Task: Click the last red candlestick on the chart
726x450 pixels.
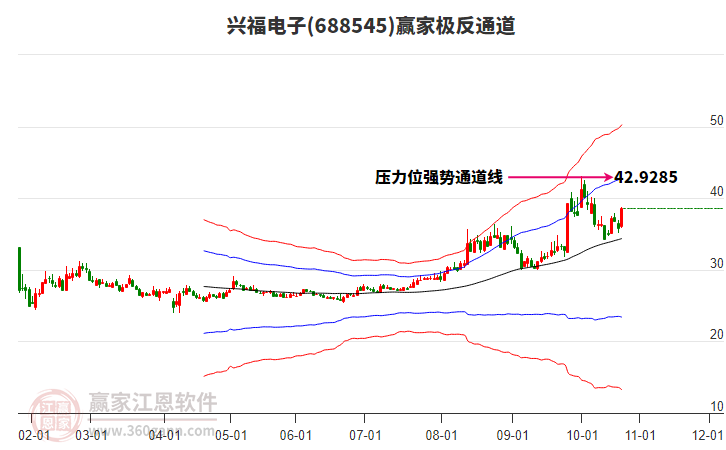Action: pos(621,217)
